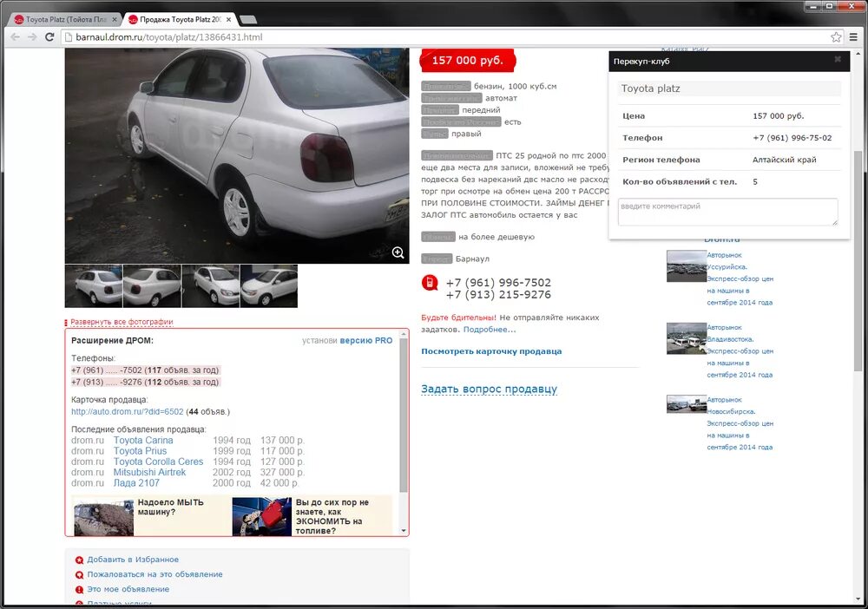
Task: Click the Добавить в Избранное link
Action: pyautogui.click(x=133, y=560)
